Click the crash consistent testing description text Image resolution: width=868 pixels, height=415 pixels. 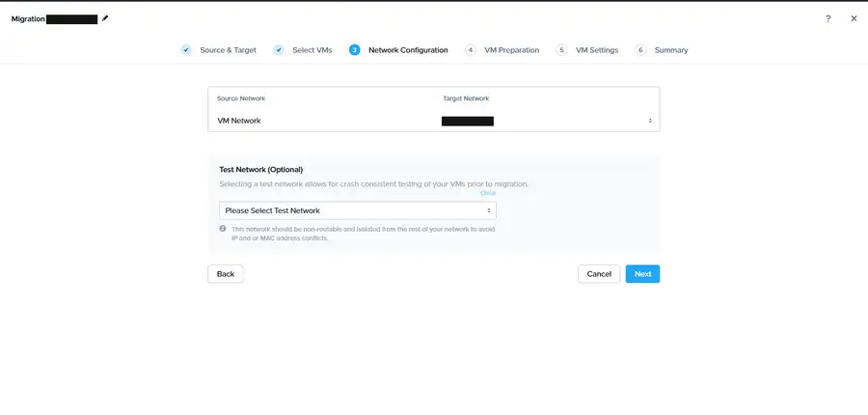(373, 183)
